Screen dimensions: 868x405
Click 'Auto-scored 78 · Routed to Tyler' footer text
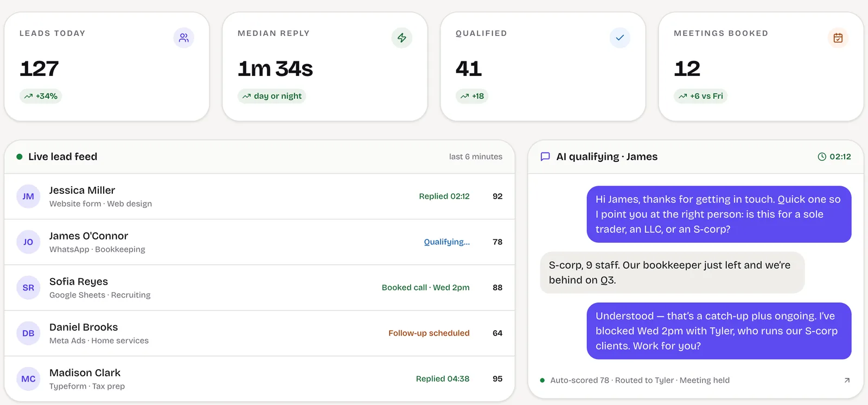tap(640, 381)
